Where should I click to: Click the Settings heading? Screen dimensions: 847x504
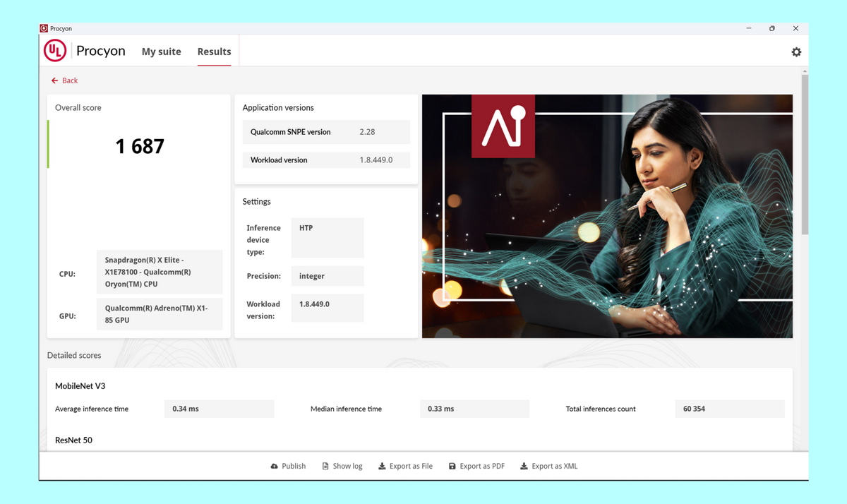256,202
